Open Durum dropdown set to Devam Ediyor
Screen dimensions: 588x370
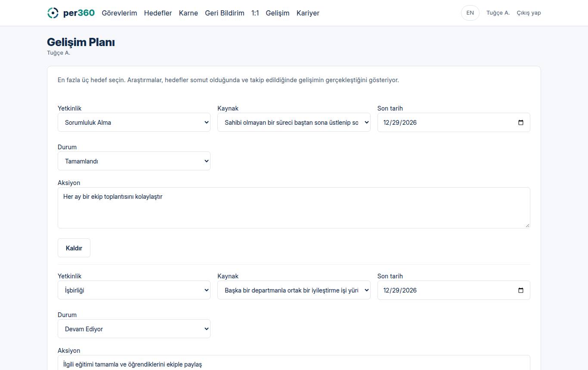pos(134,329)
